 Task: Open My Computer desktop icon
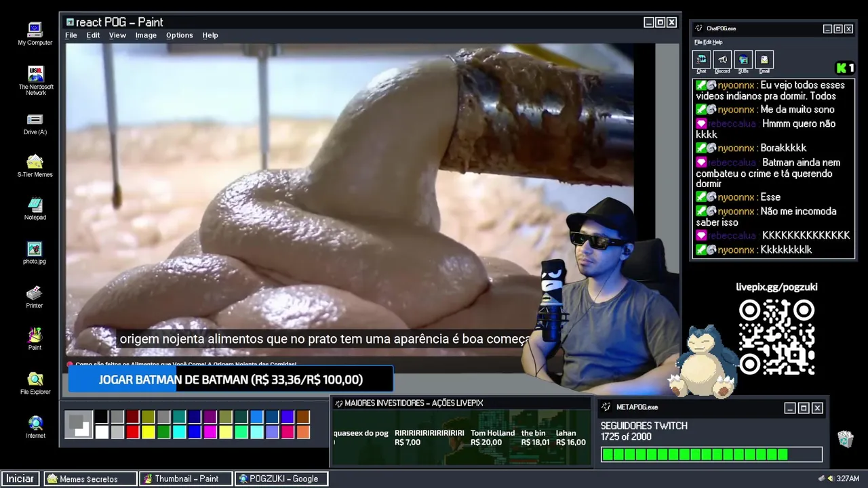(35, 33)
